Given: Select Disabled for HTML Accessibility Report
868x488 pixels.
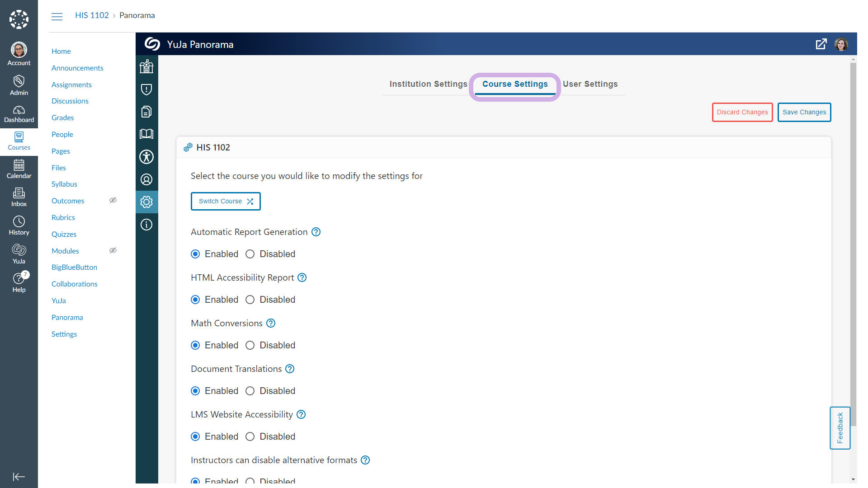Looking at the screenshot, I should (x=250, y=300).
